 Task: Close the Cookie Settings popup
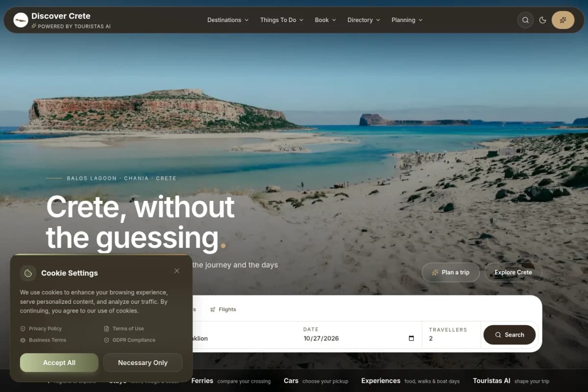pos(177,270)
